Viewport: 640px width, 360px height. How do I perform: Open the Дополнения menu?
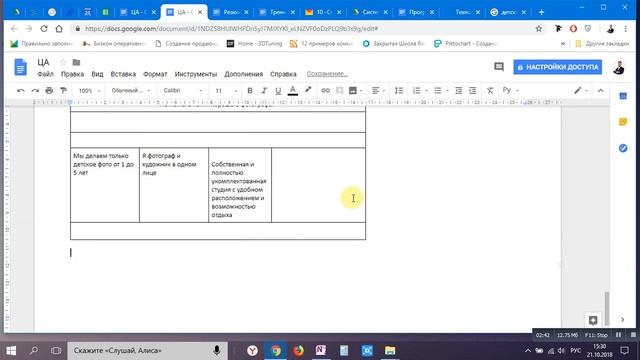(244, 74)
